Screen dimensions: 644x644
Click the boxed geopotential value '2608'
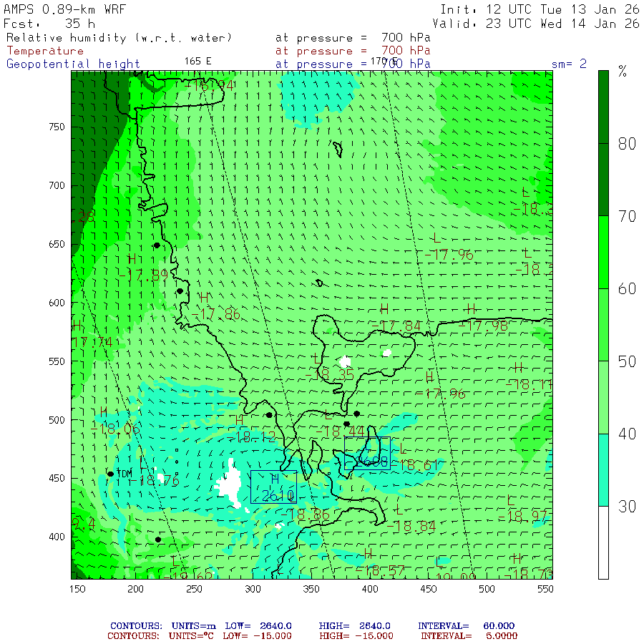(372, 462)
